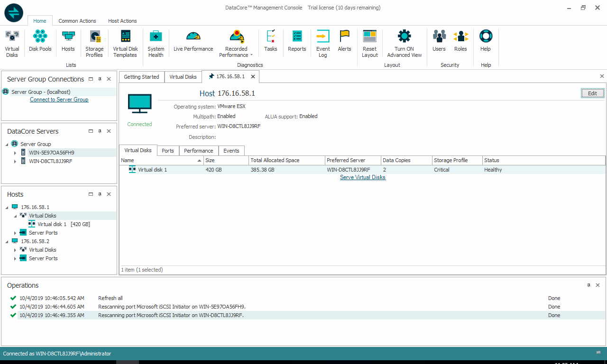Screen dimensions: 607x364
Task: Pin the DataCore Servers panel
Action: [x=100, y=131]
